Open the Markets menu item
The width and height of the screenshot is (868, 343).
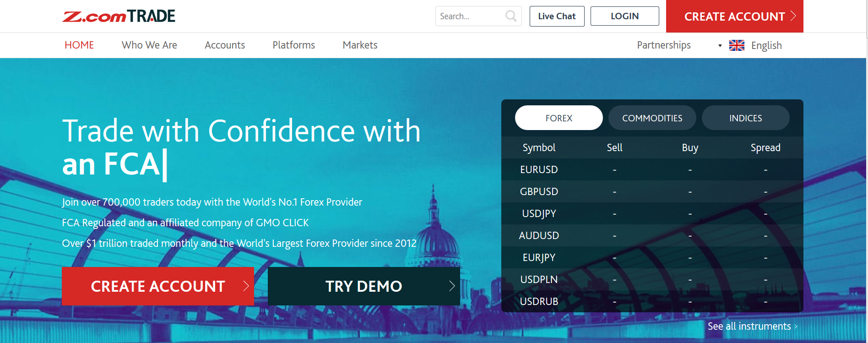pos(360,45)
